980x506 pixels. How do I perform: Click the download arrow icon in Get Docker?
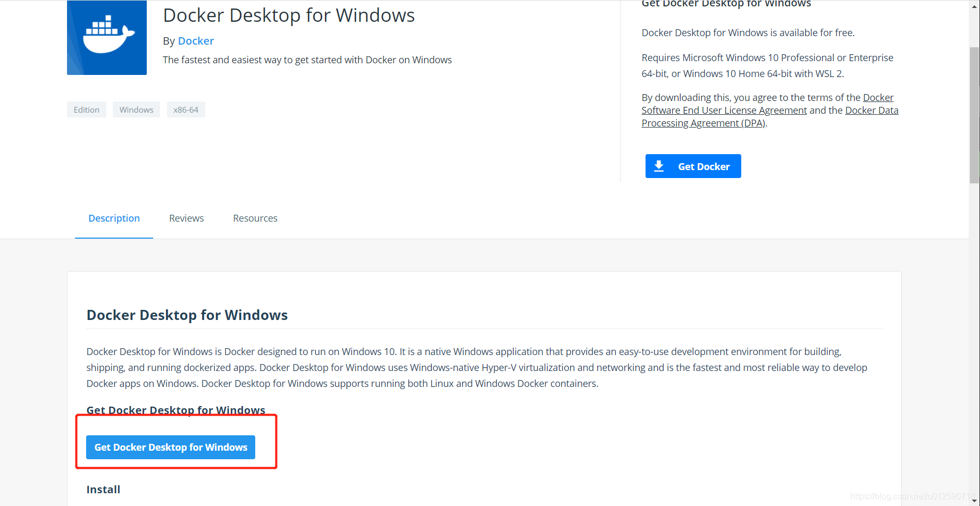(659, 166)
